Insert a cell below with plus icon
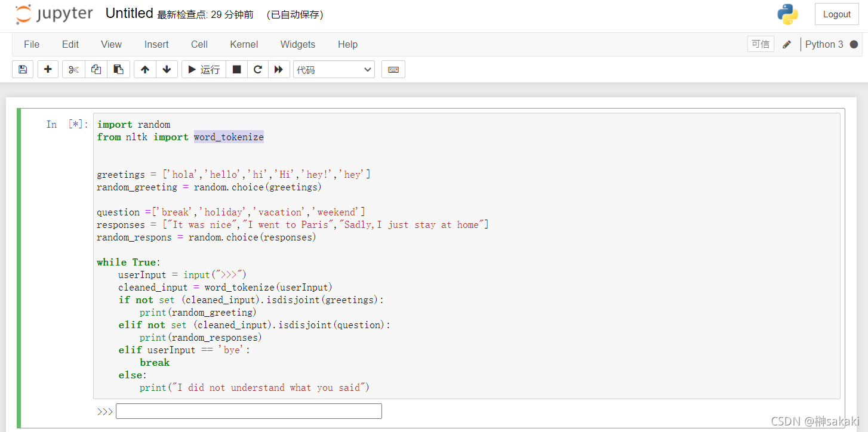868x432 pixels. pos(48,69)
